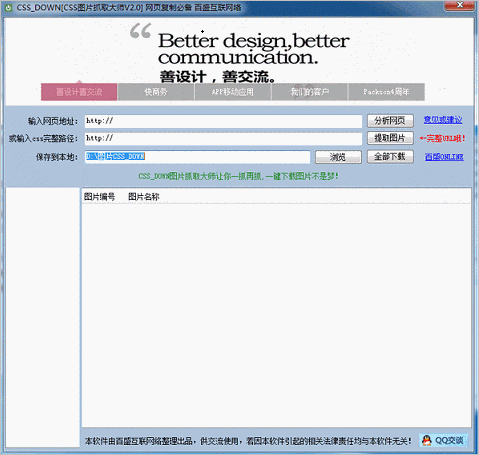This screenshot has width=479, height=455.
Task: Focus the 输入网页地址 URL input field
Action: click(x=223, y=121)
